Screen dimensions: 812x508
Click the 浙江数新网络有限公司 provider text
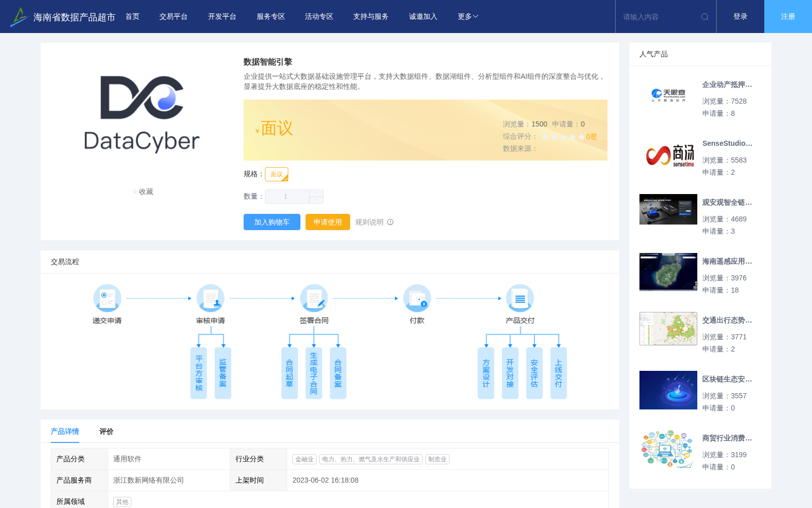click(149, 481)
